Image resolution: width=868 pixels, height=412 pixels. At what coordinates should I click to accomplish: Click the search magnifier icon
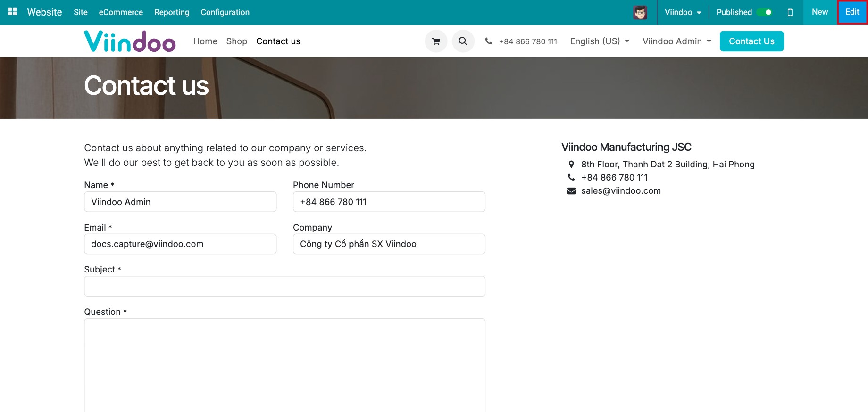click(463, 41)
